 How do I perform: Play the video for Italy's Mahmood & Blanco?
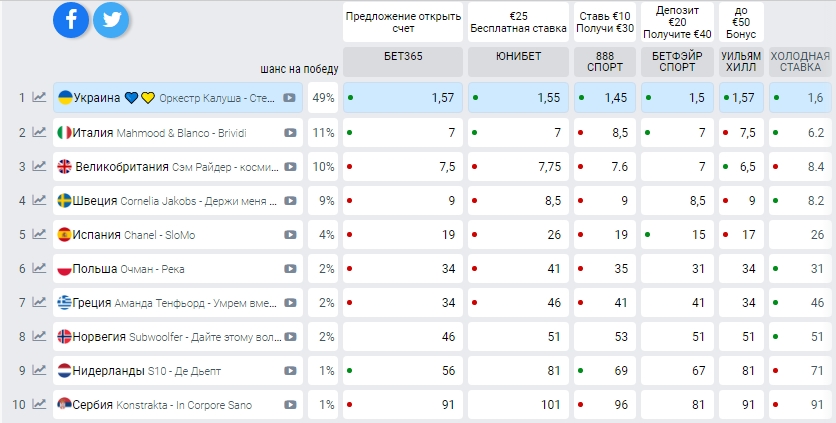[x=290, y=133]
